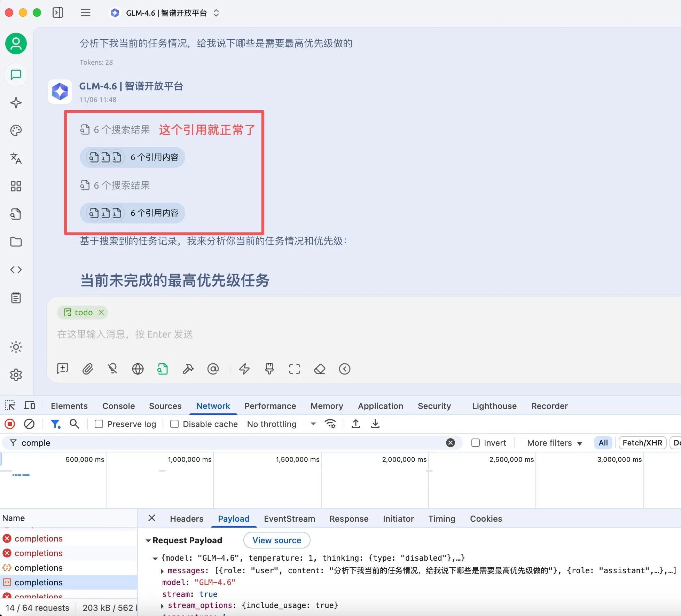The height and width of the screenshot is (616, 681).
Task: Switch to the EventStream tab
Action: coord(289,519)
